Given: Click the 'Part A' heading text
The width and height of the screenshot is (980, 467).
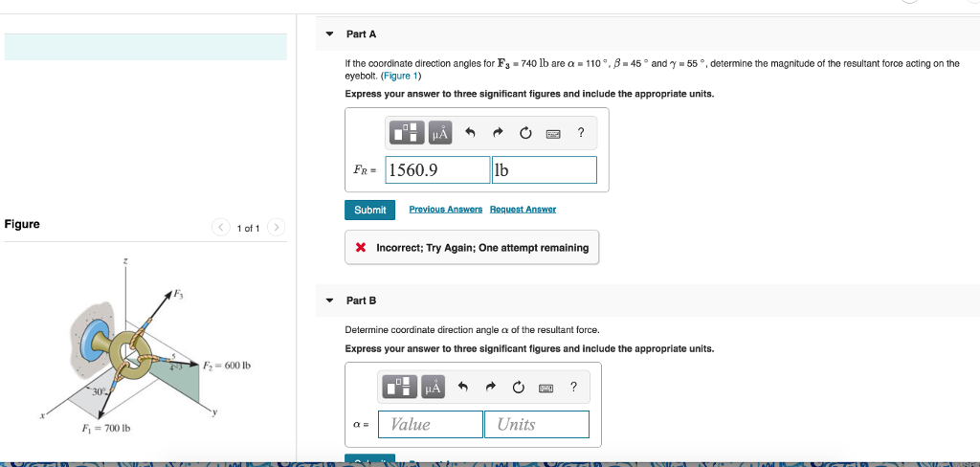Looking at the screenshot, I should 361,34.
